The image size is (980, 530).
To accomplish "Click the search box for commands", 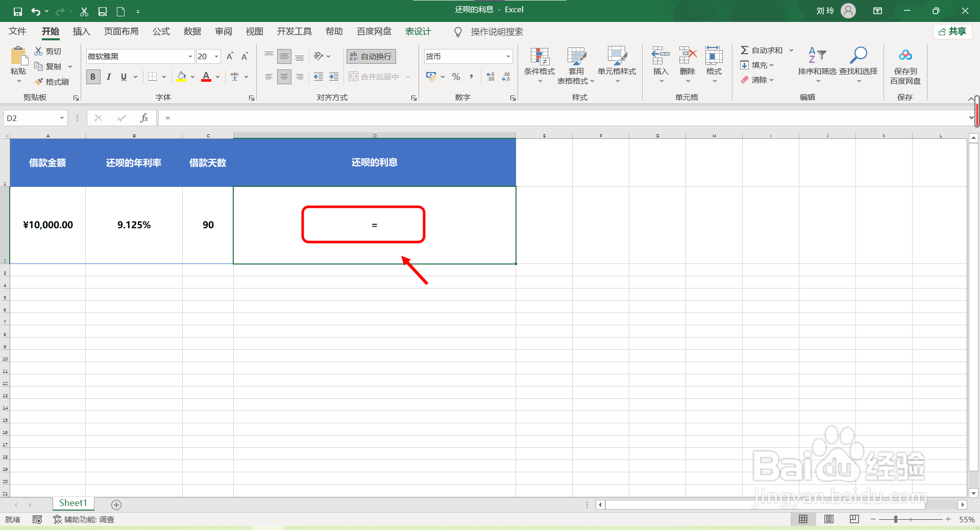I will [x=497, y=32].
